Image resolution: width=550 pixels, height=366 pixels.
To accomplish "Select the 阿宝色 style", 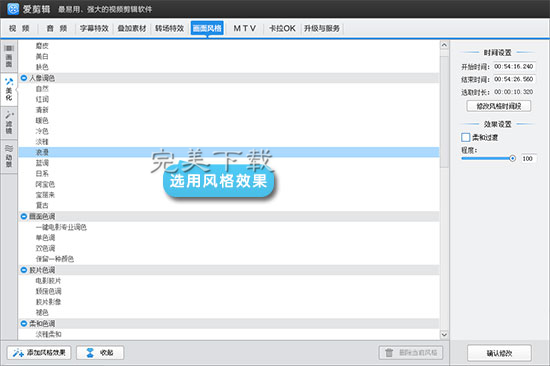I will coord(45,184).
